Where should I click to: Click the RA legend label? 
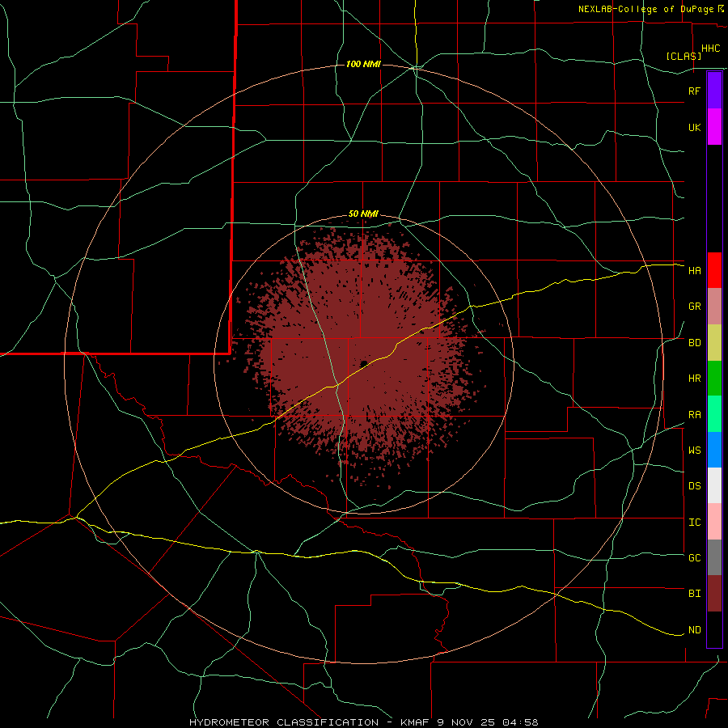pos(694,415)
